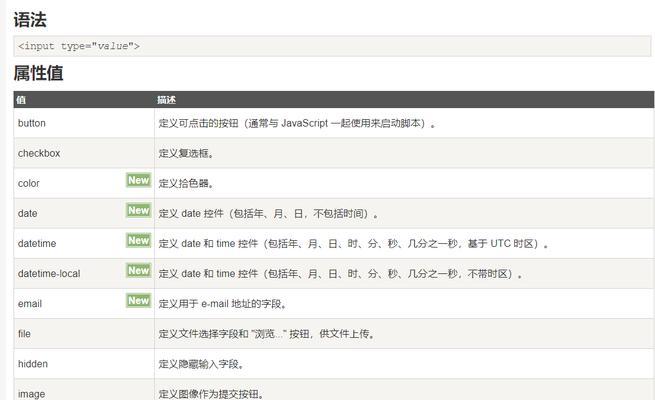Select the 'date' value text
The height and width of the screenshot is (400, 655).
tap(28, 213)
